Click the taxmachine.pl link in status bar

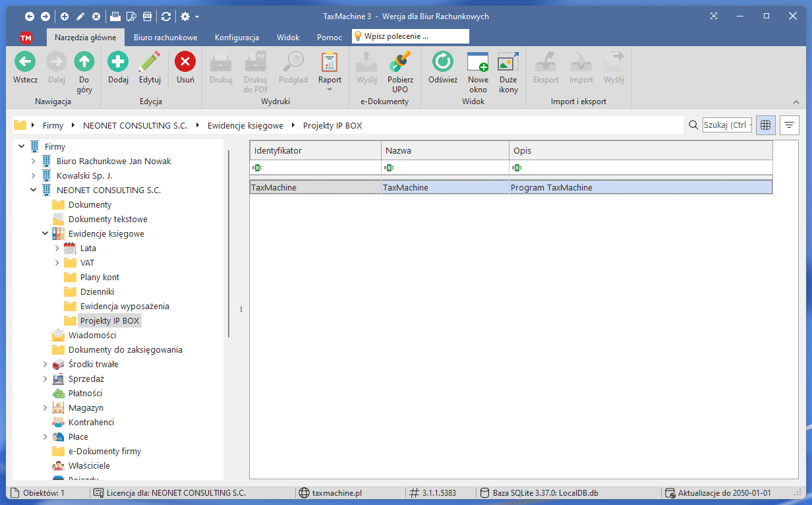(336, 493)
